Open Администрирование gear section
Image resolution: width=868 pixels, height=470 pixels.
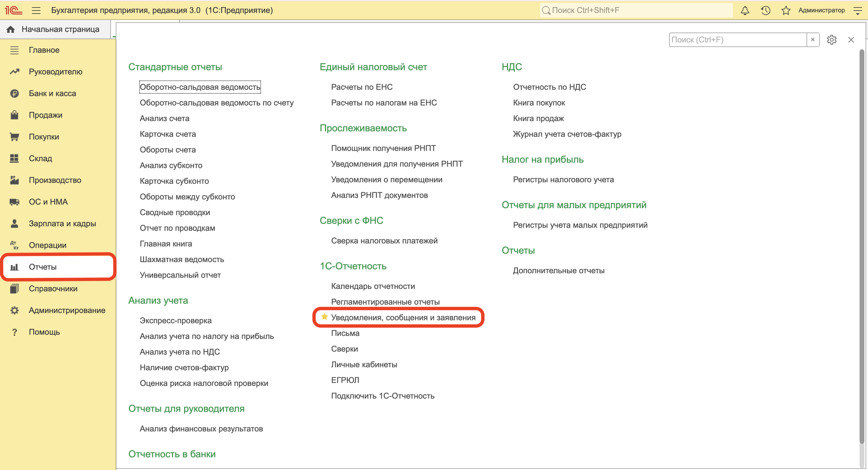(x=67, y=310)
